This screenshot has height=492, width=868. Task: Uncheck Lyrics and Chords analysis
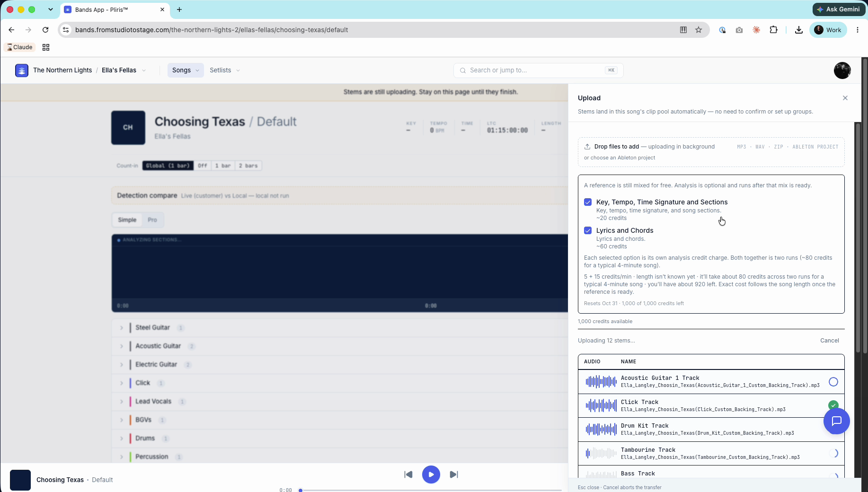588,230
